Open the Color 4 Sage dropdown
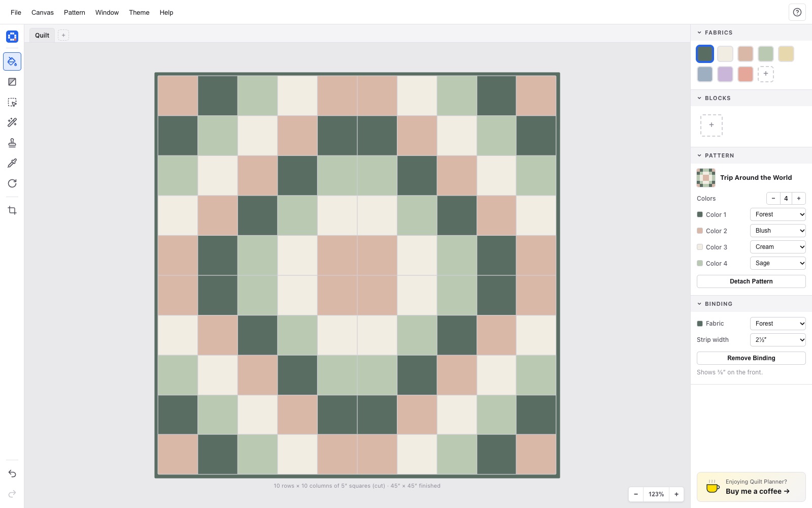 tap(778, 263)
